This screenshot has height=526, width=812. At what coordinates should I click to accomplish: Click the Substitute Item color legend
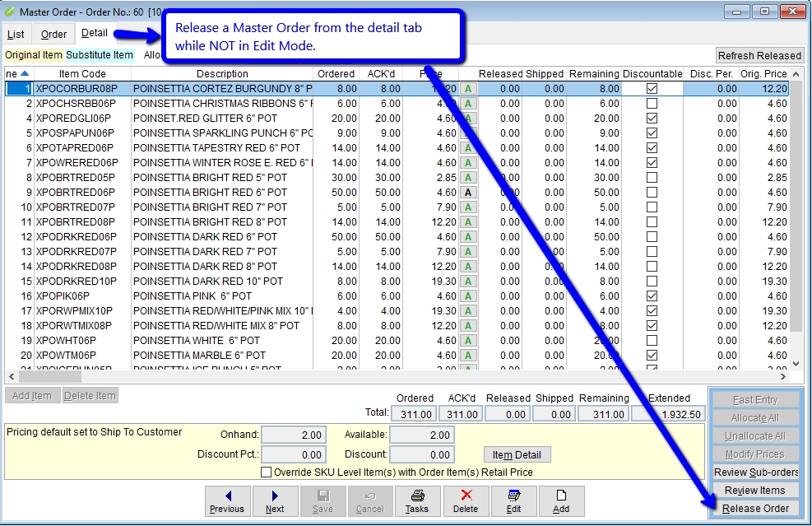coord(100,55)
